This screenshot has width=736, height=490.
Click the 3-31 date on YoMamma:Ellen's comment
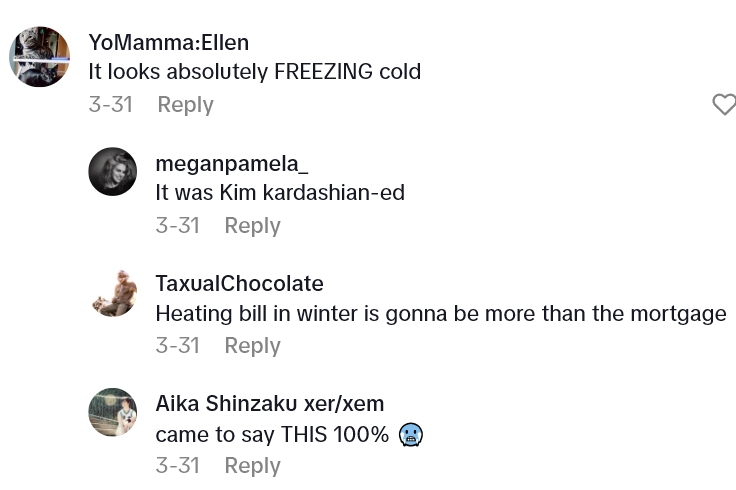point(110,104)
